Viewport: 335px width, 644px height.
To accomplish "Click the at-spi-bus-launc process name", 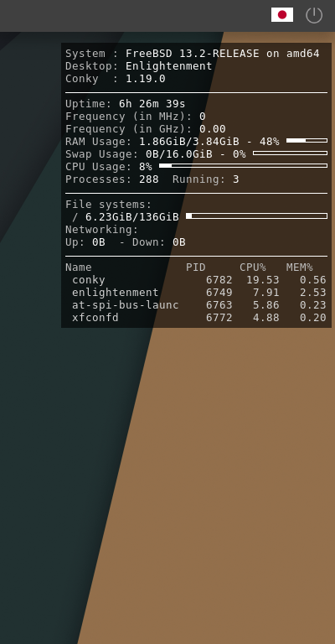I will [x=125, y=305].
